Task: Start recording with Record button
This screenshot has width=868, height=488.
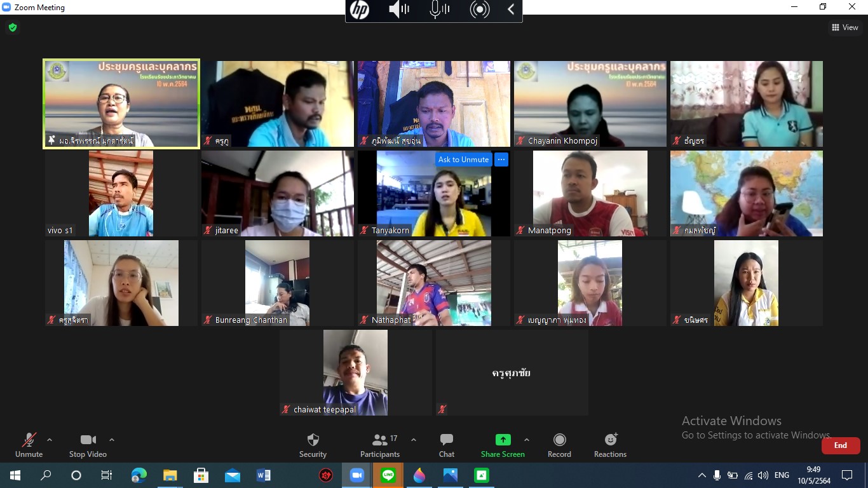Action: [559, 445]
